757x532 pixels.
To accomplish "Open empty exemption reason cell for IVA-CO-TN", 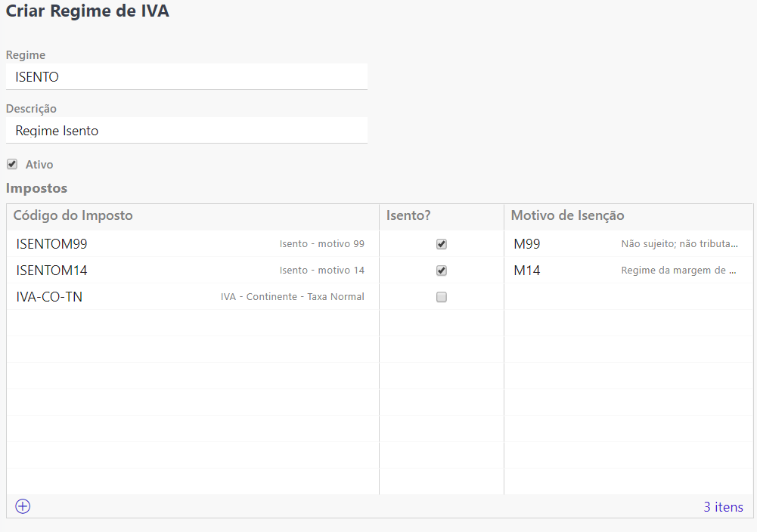I will tap(628, 297).
